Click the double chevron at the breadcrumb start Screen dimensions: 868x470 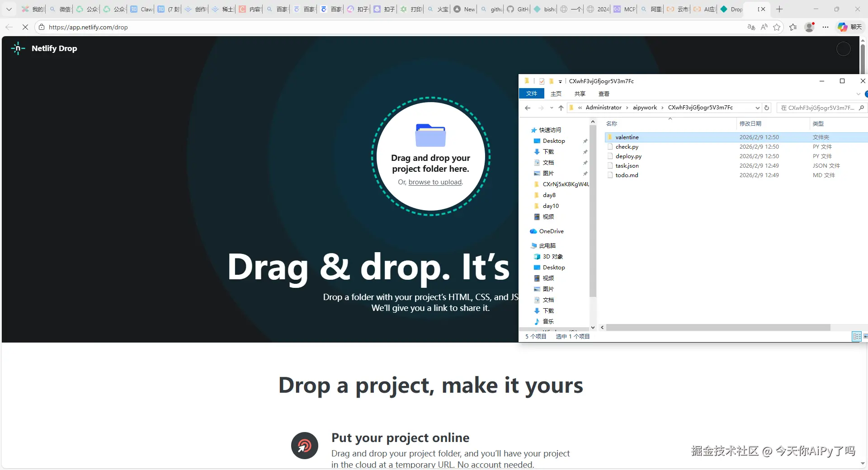click(580, 108)
